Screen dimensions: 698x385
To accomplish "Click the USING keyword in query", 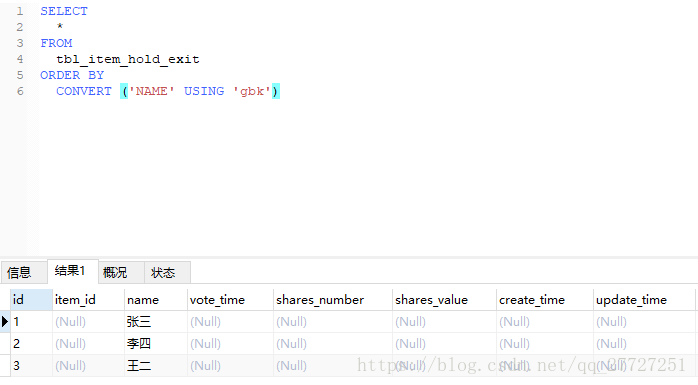I will tap(204, 91).
